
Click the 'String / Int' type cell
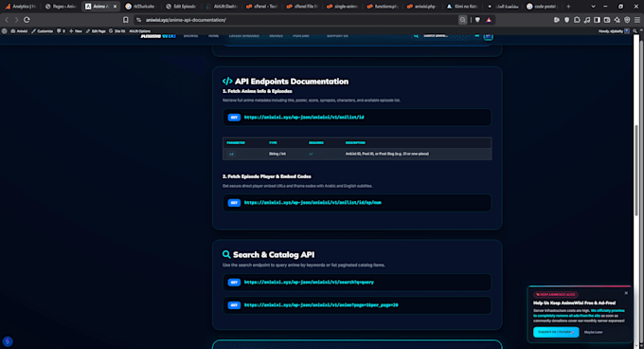277,154
